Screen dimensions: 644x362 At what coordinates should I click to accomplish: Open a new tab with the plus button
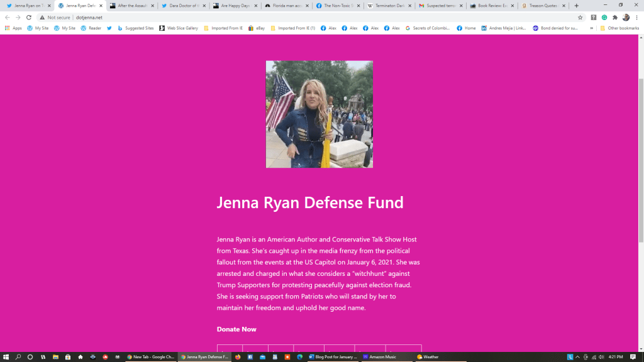[576, 6]
